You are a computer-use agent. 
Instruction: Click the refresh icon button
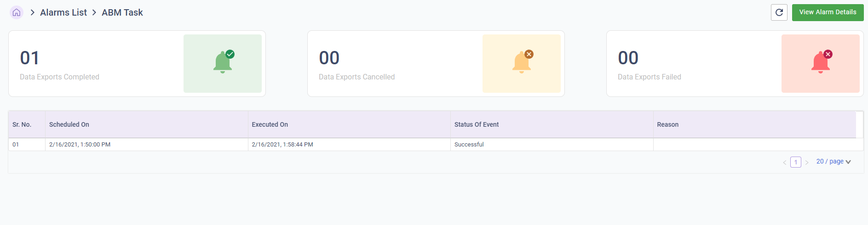point(779,12)
